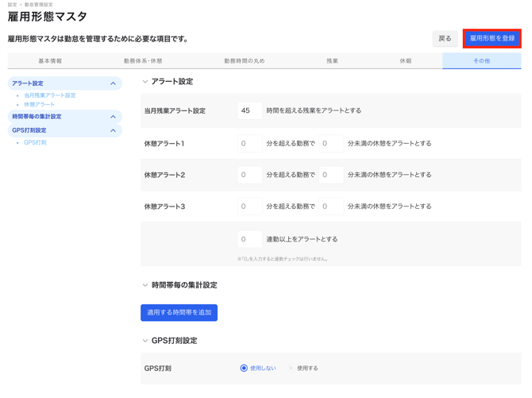Select the 休暇 tab

[x=406, y=61]
